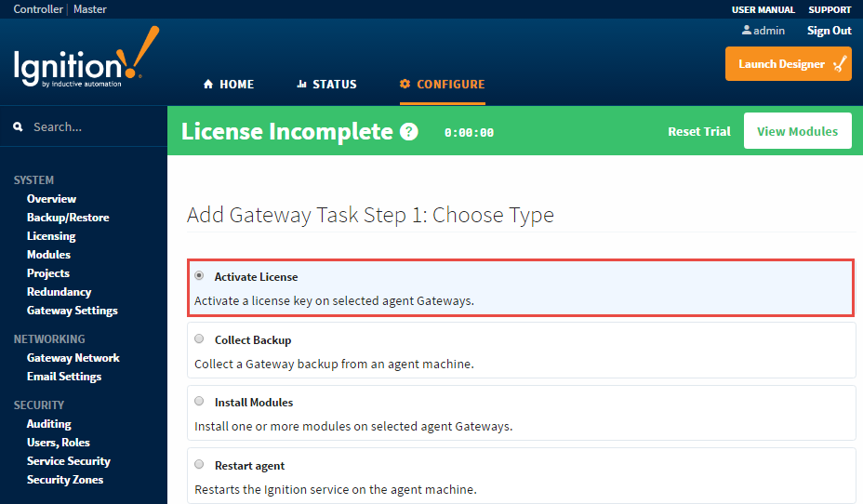Click into the Search field
The width and height of the screenshot is (863, 504).
coord(93,127)
